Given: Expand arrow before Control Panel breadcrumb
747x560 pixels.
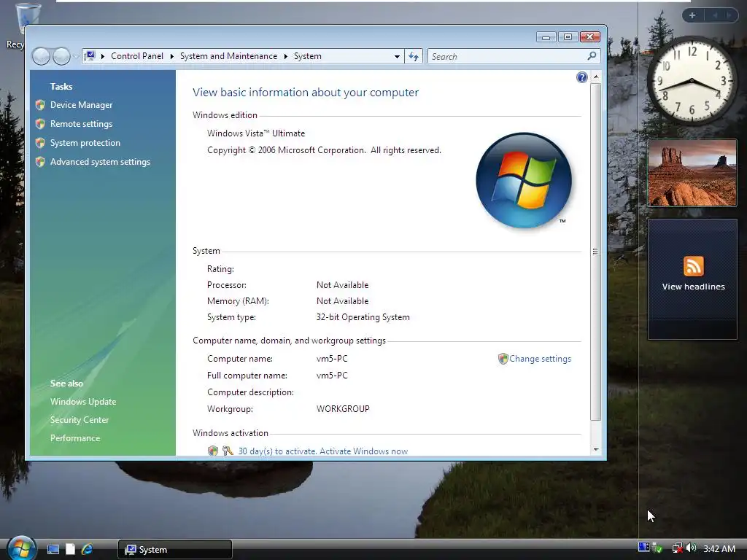Looking at the screenshot, I should point(102,56).
